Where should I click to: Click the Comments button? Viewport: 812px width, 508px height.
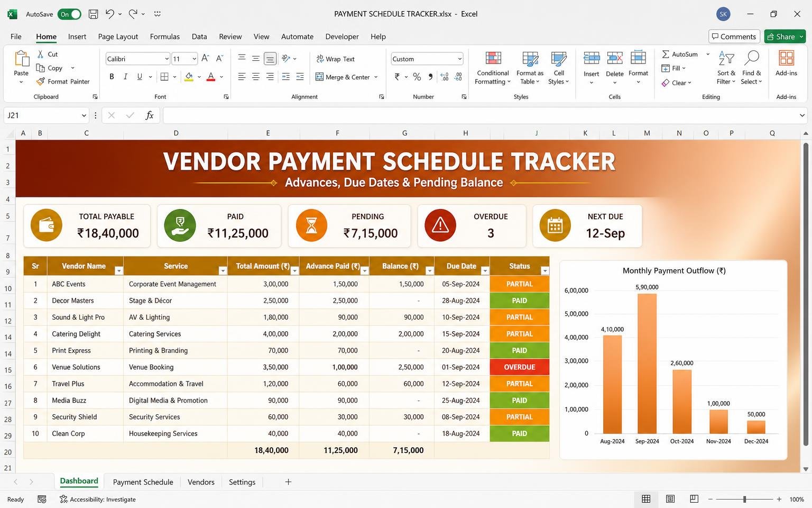pos(734,37)
